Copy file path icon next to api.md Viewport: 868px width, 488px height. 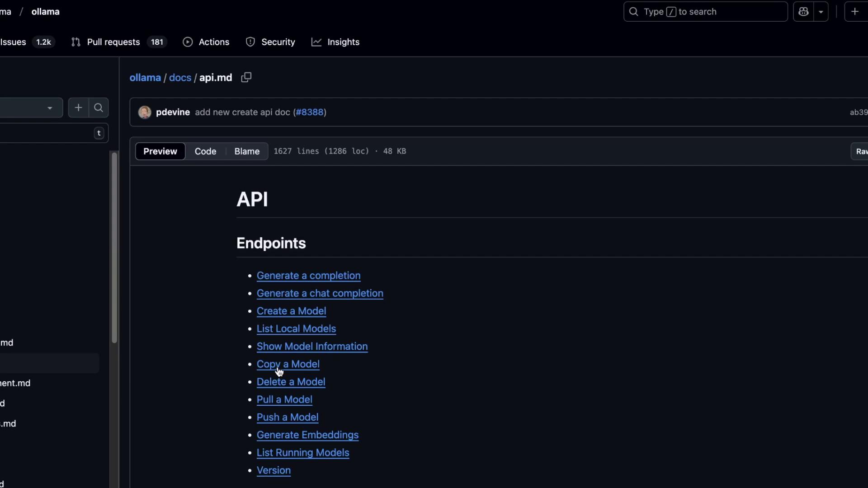click(x=246, y=77)
